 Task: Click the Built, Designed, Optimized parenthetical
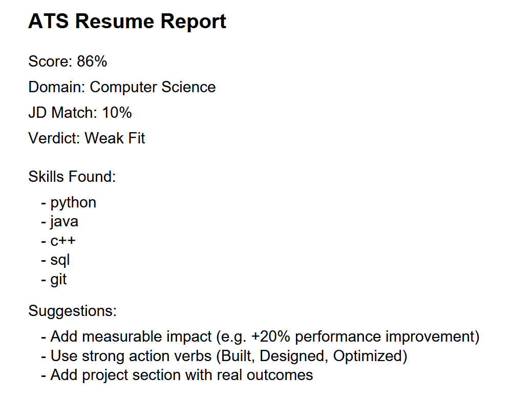click(312, 356)
